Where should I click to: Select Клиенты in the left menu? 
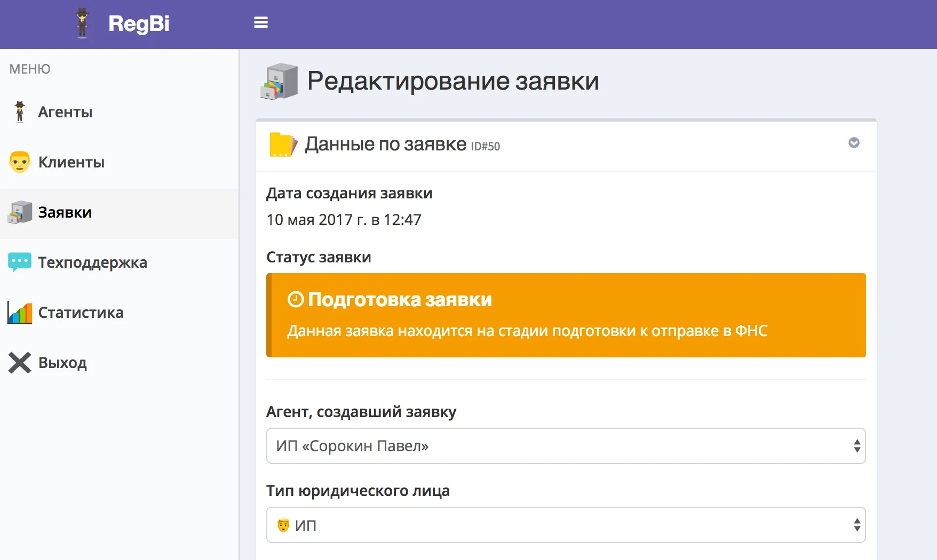(71, 162)
